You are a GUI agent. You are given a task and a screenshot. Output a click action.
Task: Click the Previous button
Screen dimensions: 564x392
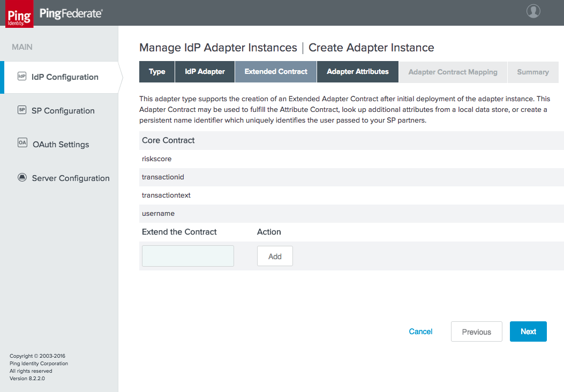(476, 331)
